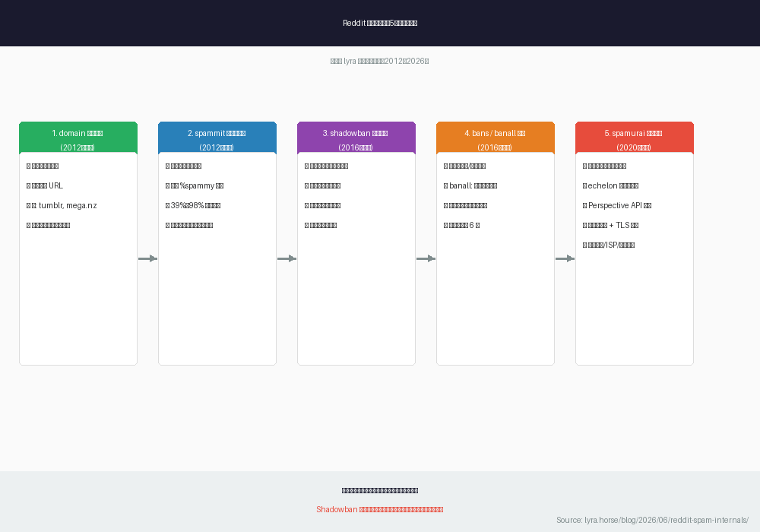The height and width of the screenshot is (532, 760).
Task: Select the orange "4. bans / banall" header
Action: pos(496,138)
